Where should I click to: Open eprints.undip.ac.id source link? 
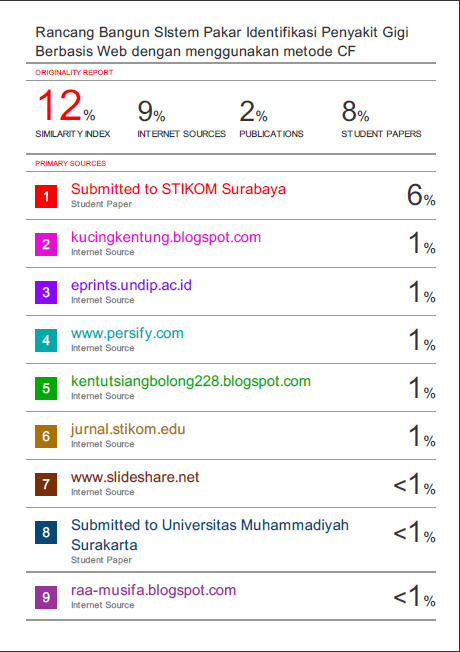(x=131, y=285)
